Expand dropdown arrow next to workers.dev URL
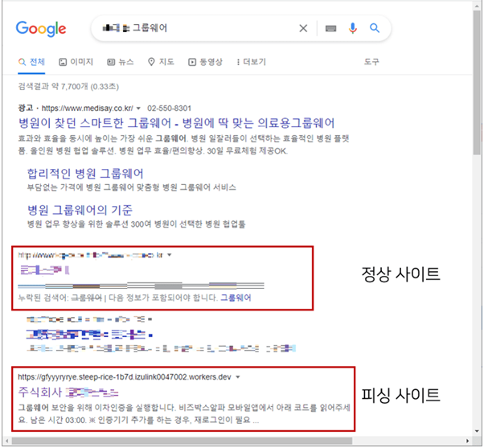Screen dimensions: 484x448 tap(238, 377)
